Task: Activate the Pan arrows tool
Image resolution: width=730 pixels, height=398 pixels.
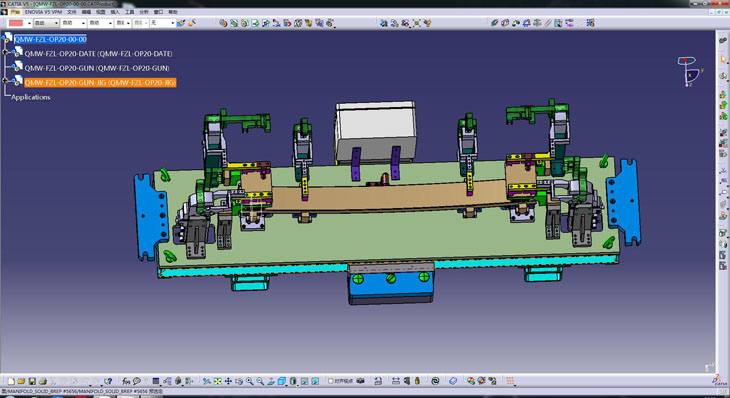Action: pyautogui.click(x=228, y=381)
